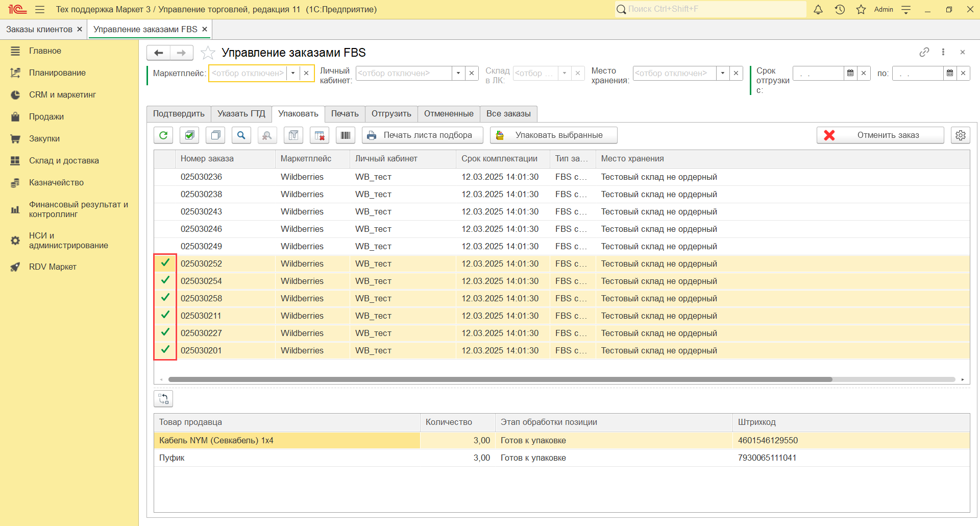
Task: Uncheck order 025030211
Action: [x=165, y=316]
